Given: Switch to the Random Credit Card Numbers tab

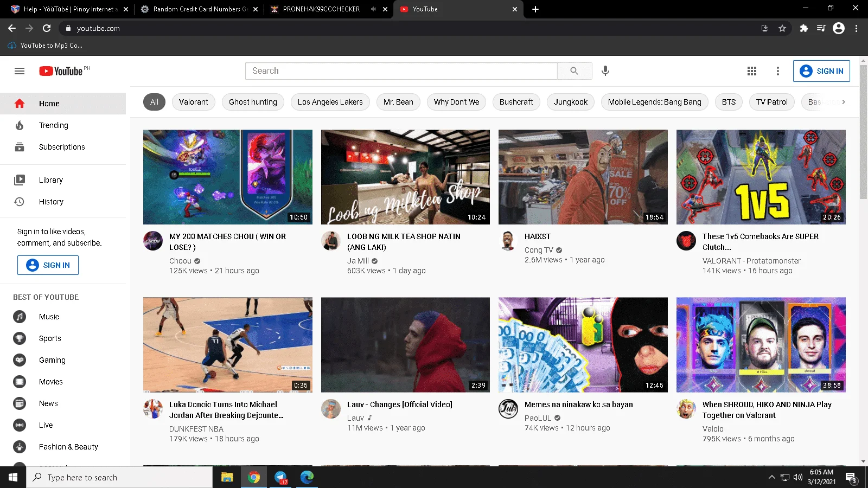Looking at the screenshot, I should [x=199, y=9].
